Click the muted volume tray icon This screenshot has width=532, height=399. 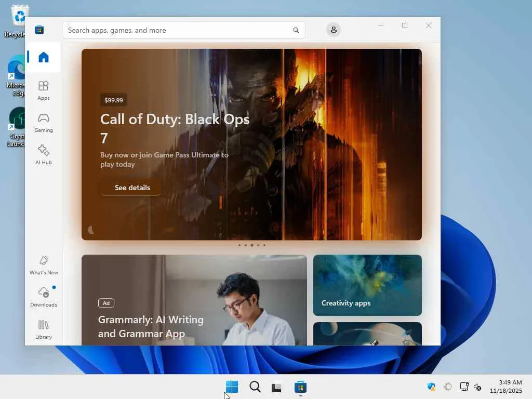click(477, 387)
